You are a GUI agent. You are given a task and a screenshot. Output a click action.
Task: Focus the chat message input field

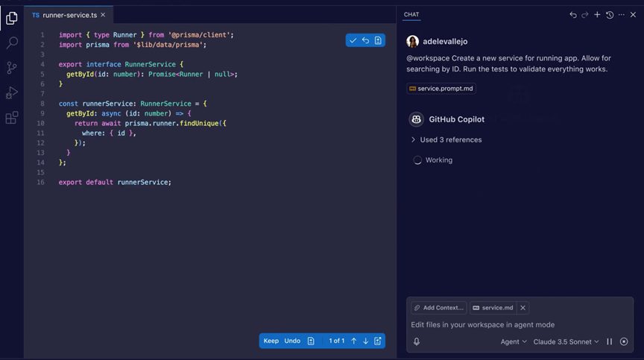(x=520, y=325)
